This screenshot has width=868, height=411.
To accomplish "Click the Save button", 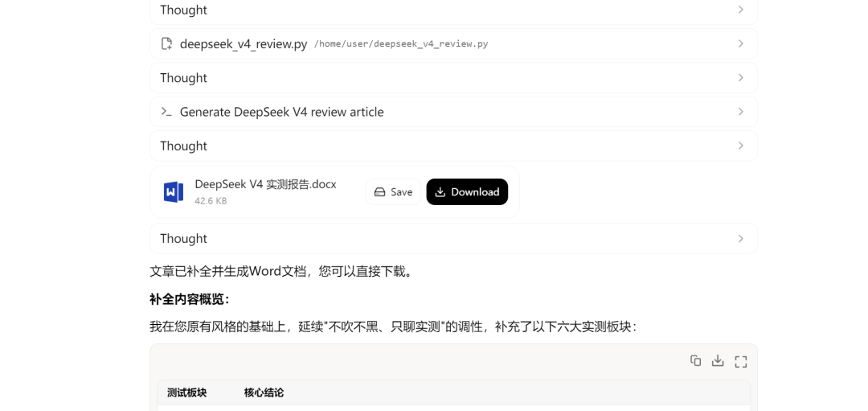I will [394, 191].
